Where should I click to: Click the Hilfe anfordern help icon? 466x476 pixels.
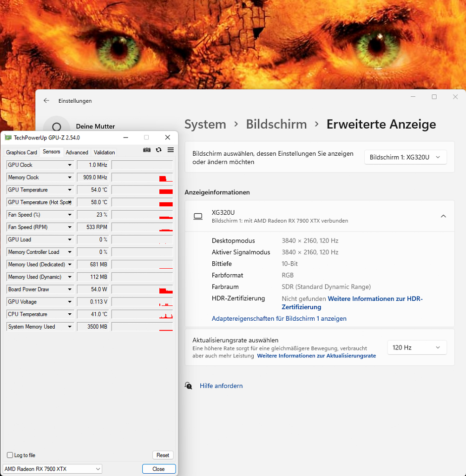189,386
